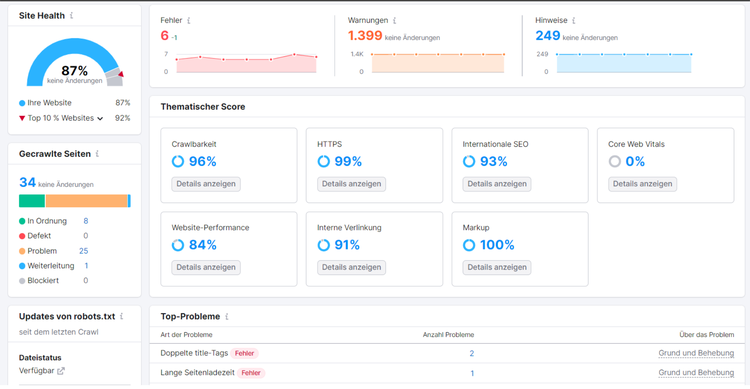Show details for Crawlbarkeit
Image resolution: width=750 pixels, height=389 pixels.
tap(206, 184)
